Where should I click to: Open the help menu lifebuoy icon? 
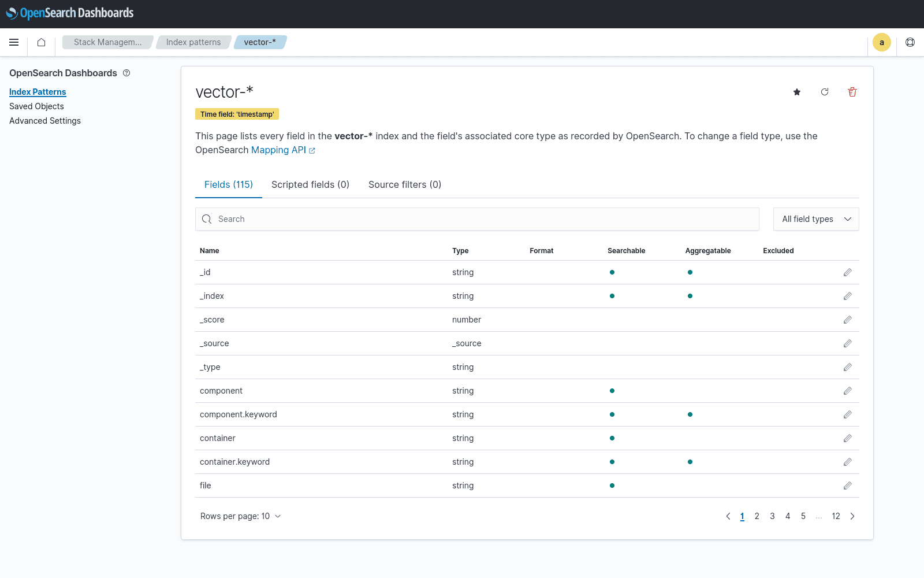910,42
